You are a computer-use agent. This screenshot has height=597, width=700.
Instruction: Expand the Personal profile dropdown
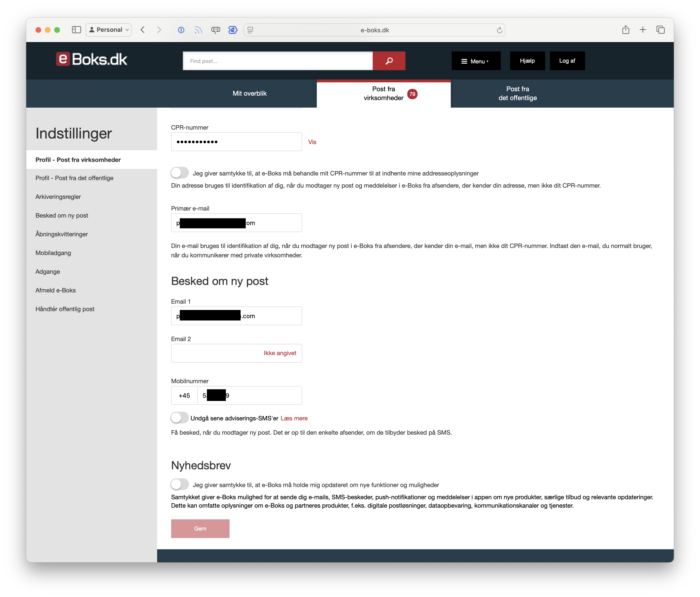point(108,30)
